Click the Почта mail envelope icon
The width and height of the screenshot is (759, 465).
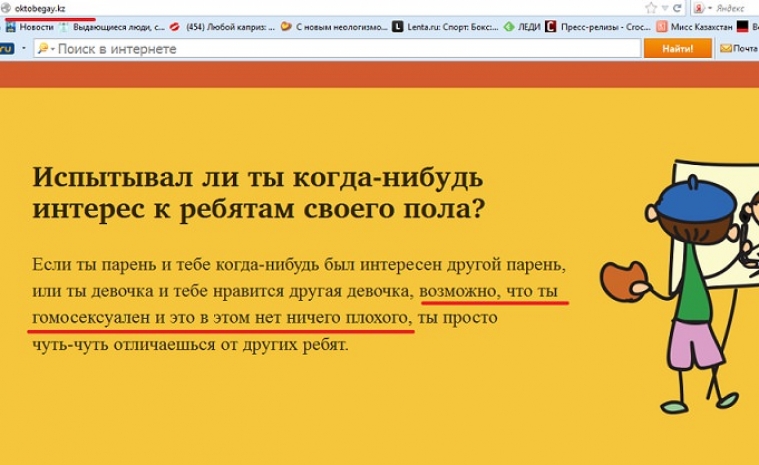point(724,48)
